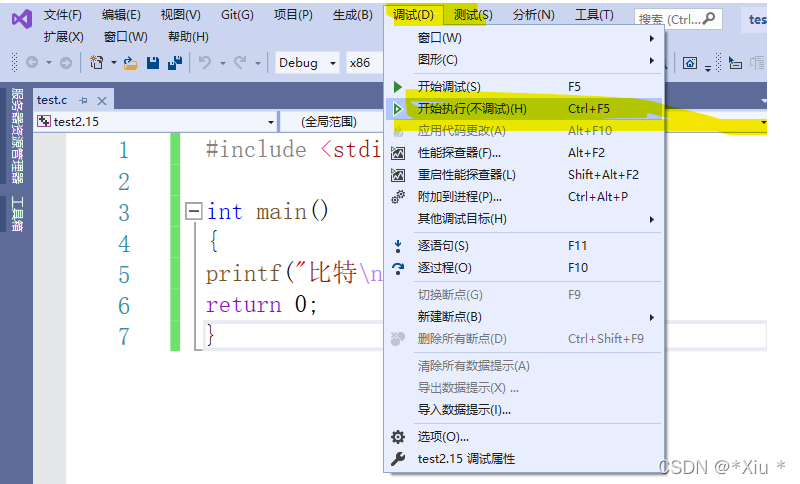800x484 pixels.
Task: Click the toolbar icon right of the menu
Action: tap(690, 63)
